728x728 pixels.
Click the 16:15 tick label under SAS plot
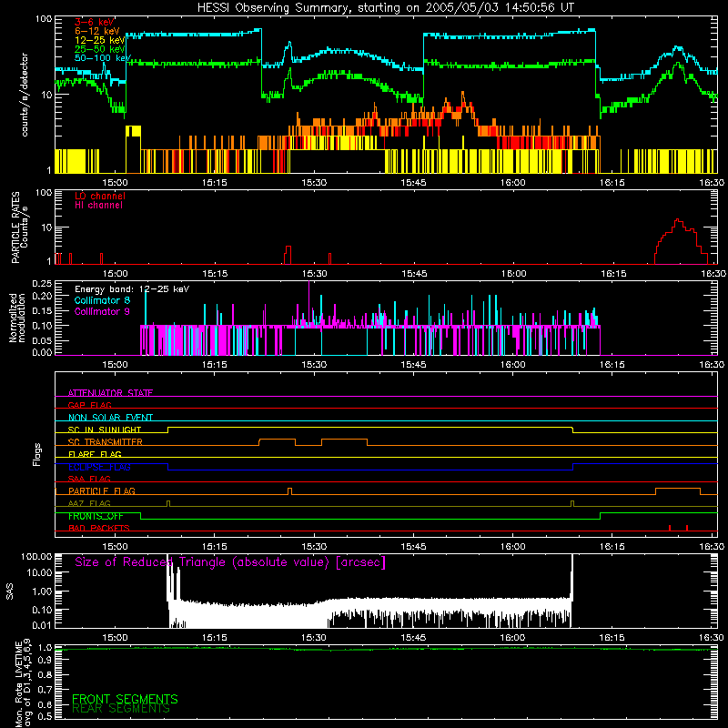612,638
